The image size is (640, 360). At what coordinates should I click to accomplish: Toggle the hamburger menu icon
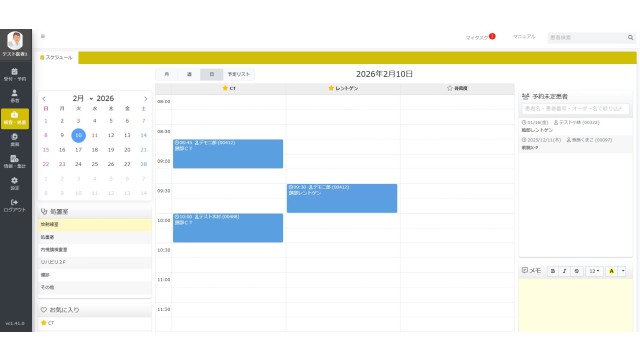[x=43, y=36]
